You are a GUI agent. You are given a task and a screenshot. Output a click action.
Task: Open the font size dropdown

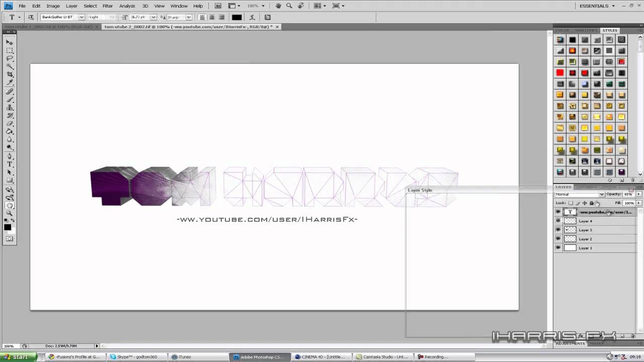coord(153,17)
